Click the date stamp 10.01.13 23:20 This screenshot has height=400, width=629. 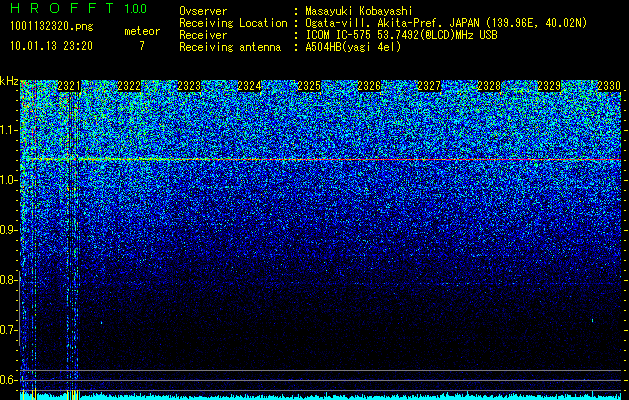tap(51, 46)
